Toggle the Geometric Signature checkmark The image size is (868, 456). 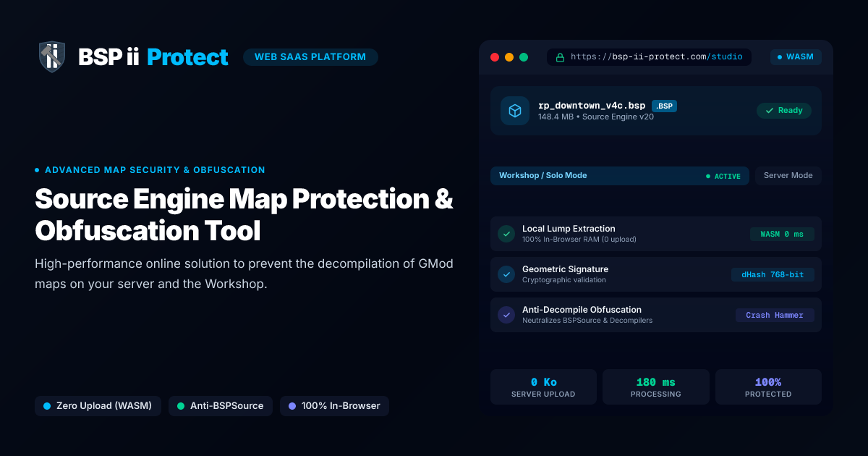tap(506, 274)
